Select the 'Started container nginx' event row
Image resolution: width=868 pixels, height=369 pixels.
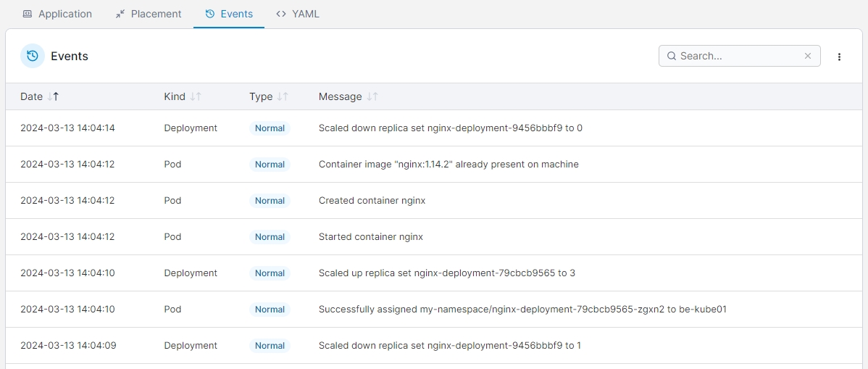[370, 237]
